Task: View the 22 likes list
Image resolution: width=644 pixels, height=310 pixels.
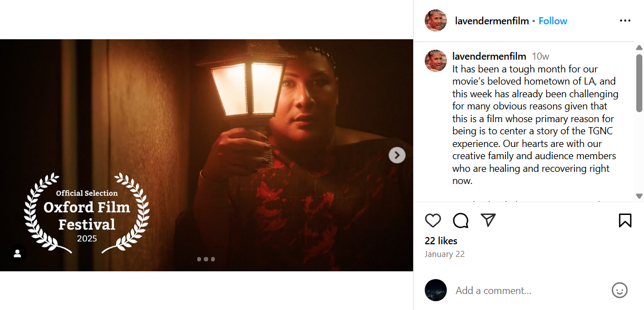Action: click(441, 241)
